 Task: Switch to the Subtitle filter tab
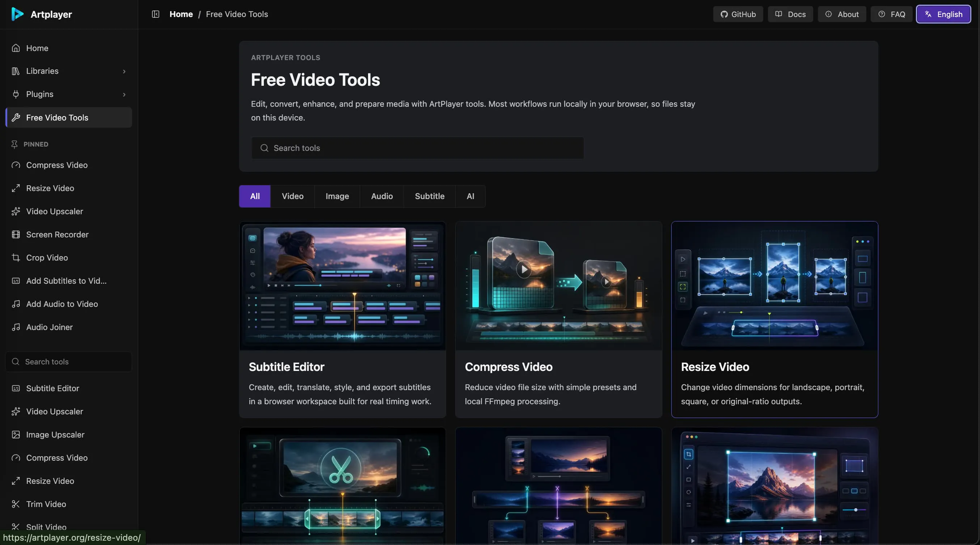[430, 196]
